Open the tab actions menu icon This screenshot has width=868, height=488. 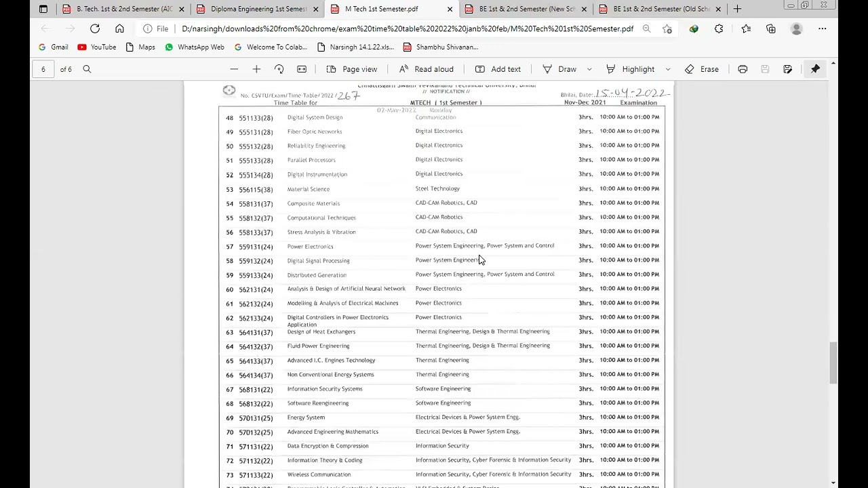[43, 9]
